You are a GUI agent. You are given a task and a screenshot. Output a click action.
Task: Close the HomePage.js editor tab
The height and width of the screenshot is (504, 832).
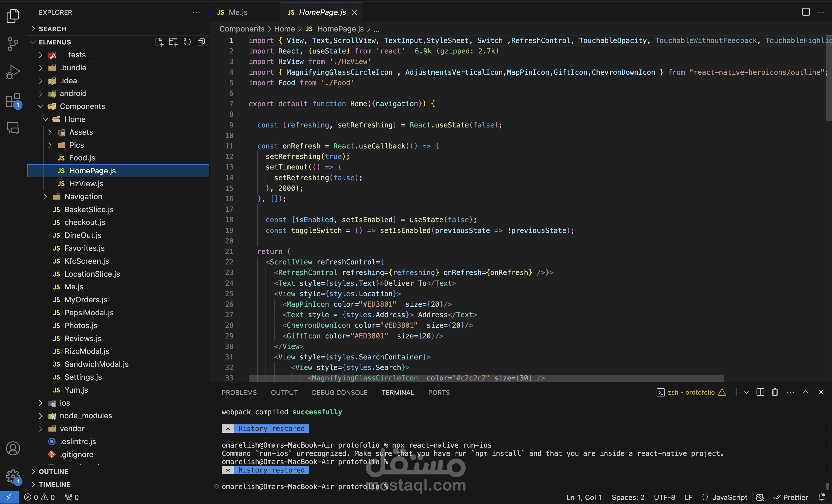pos(354,12)
